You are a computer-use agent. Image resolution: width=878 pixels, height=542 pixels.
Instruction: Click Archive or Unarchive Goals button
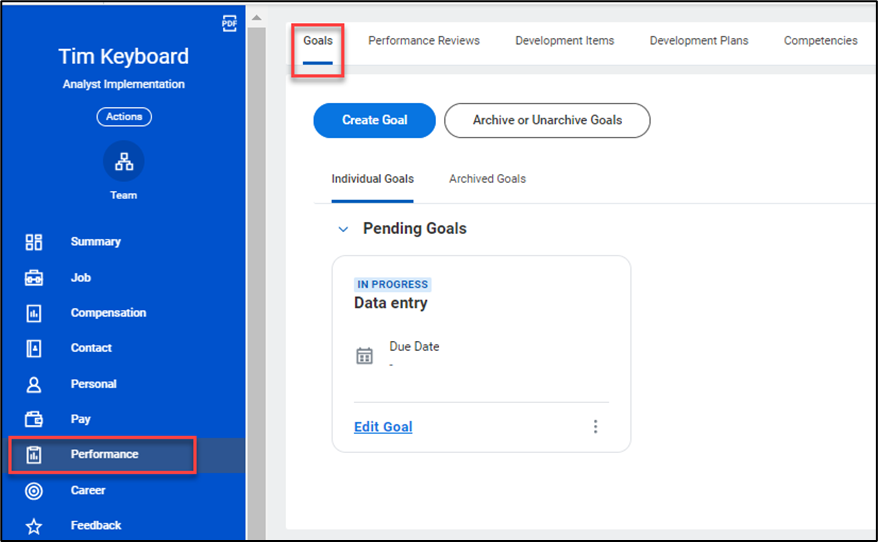[547, 120]
